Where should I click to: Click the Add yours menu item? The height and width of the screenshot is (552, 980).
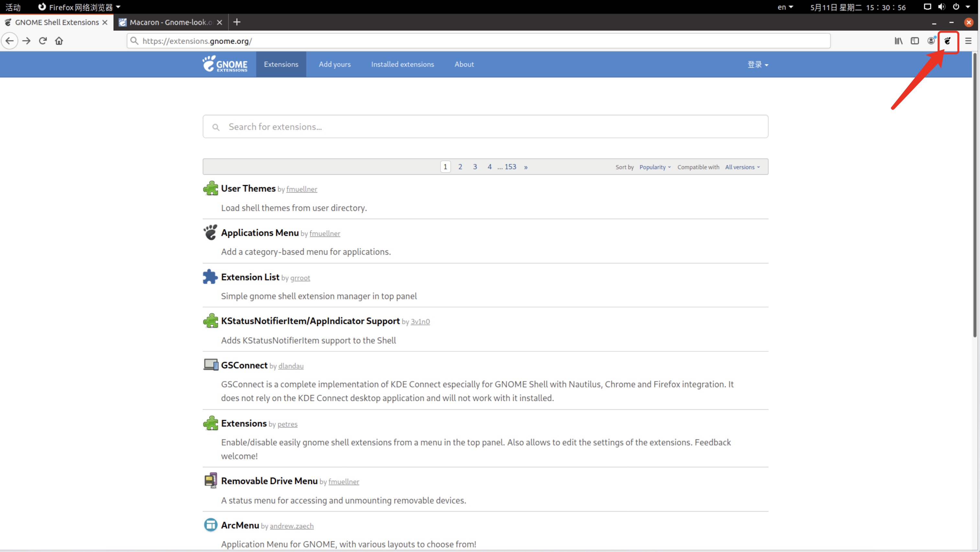click(335, 64)
